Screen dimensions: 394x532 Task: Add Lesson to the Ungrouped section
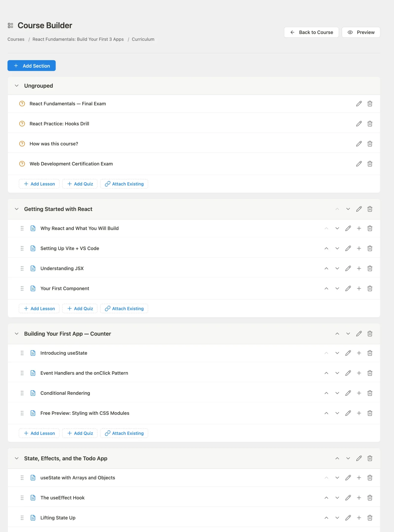click(39, 184)
